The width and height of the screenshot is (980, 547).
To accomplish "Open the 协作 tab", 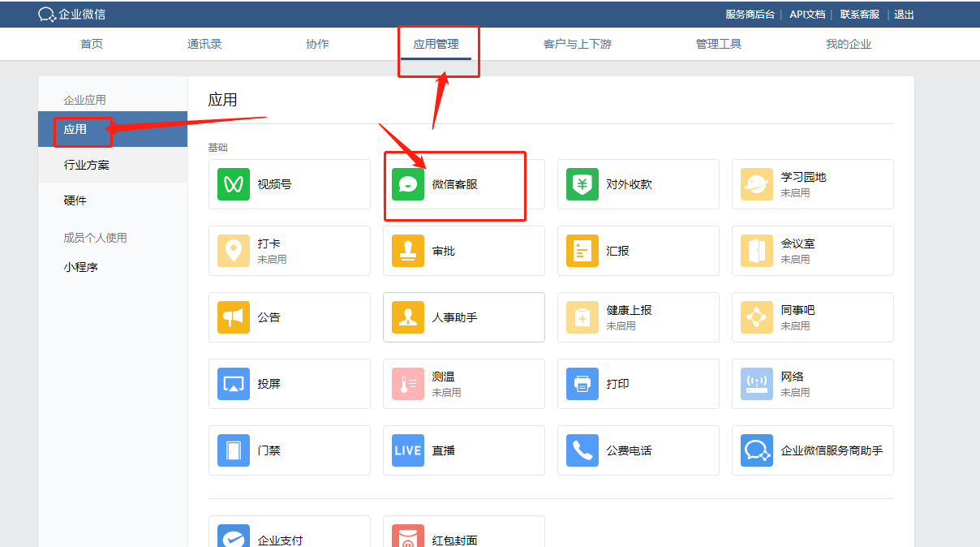I will [317, 44].
